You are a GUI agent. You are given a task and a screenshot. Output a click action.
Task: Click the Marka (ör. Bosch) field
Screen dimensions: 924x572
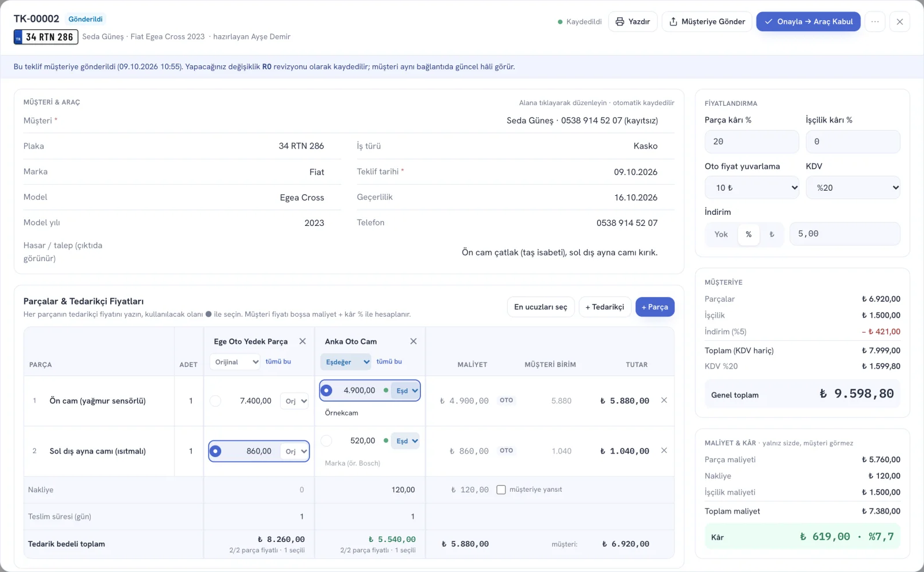[370, 463]
